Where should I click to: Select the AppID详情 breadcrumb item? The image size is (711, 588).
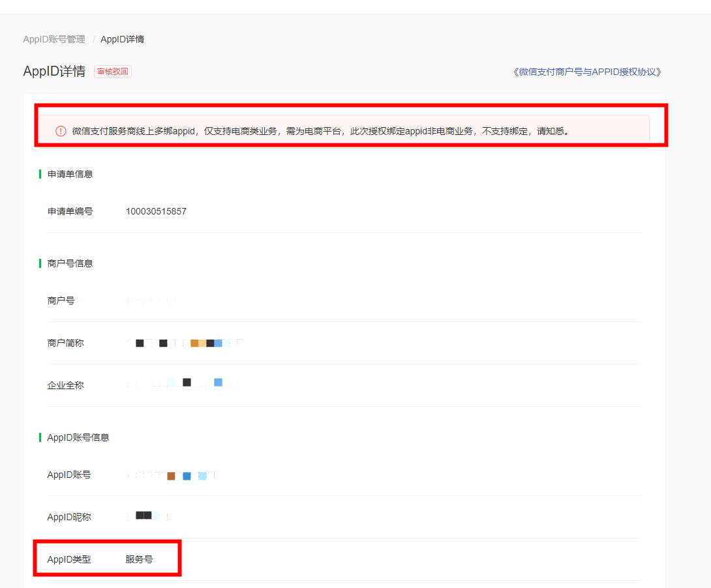click(123, 39)
